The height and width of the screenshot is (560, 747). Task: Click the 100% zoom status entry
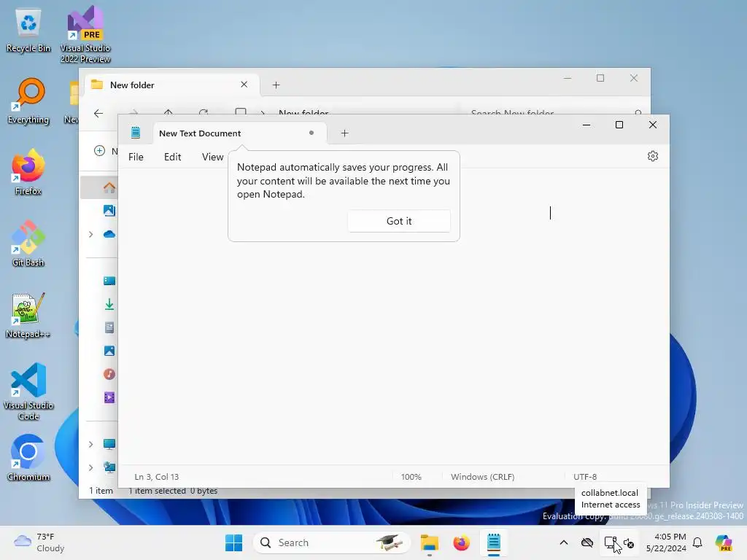(411, 477)
